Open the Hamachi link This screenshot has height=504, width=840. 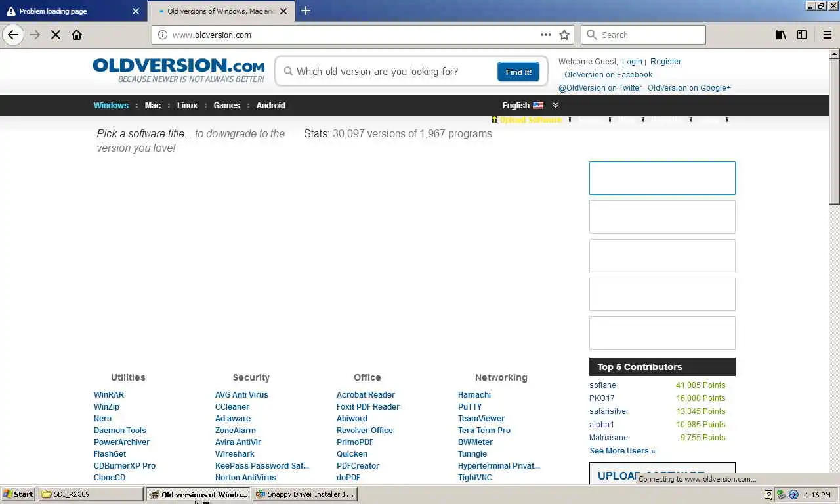(474, 394)
